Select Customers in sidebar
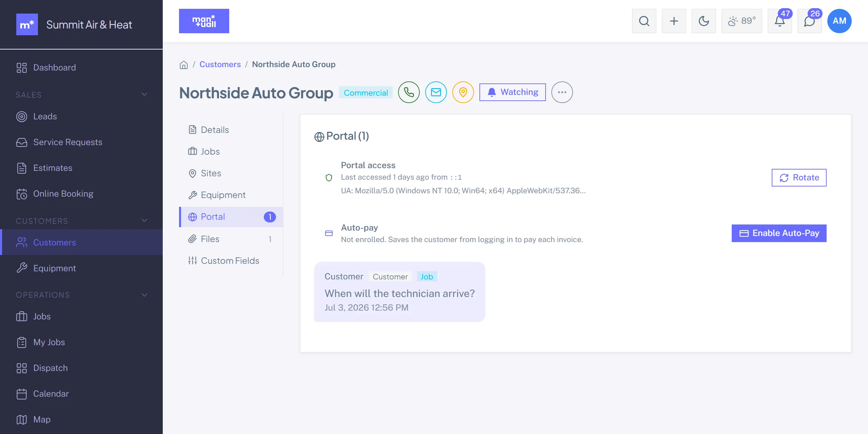This screenshot has width=868, height=434. pyautogui.click(x=81, y=242)
